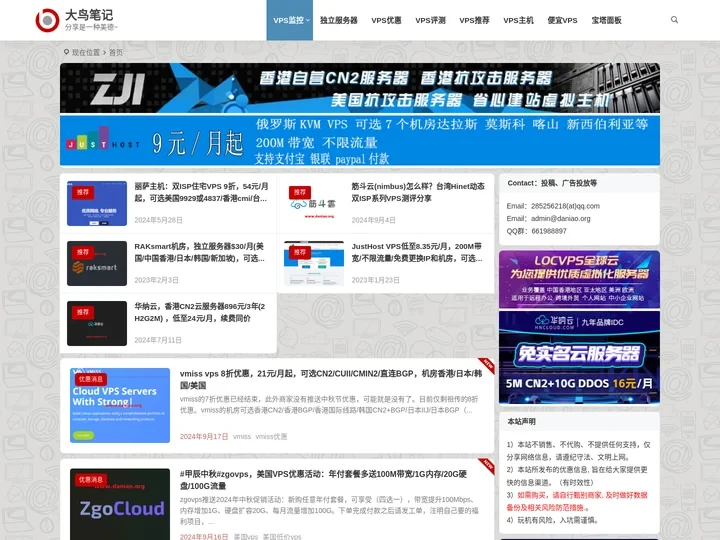The width and height of the screenshot is (720, 540).
Task: Click the admin@daniao.org email text
Action: pyautogui.click(x=561, y=219)
